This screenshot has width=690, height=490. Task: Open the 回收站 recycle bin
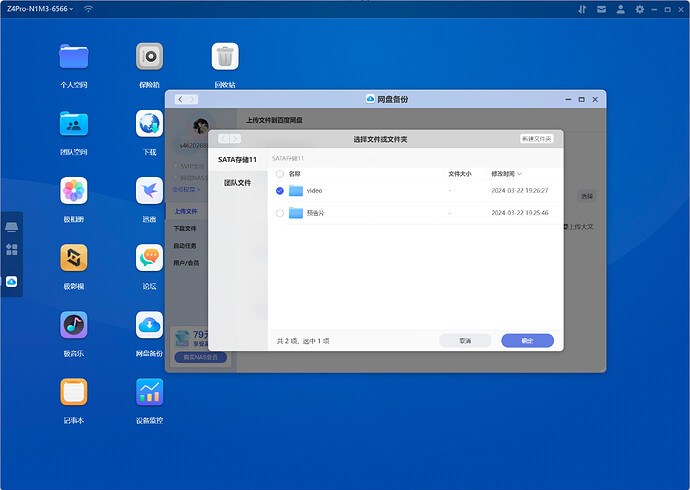click(225, 57)
